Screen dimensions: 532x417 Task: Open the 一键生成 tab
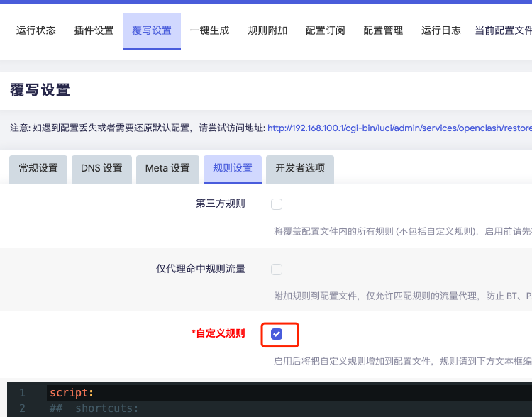coord(209,30)
